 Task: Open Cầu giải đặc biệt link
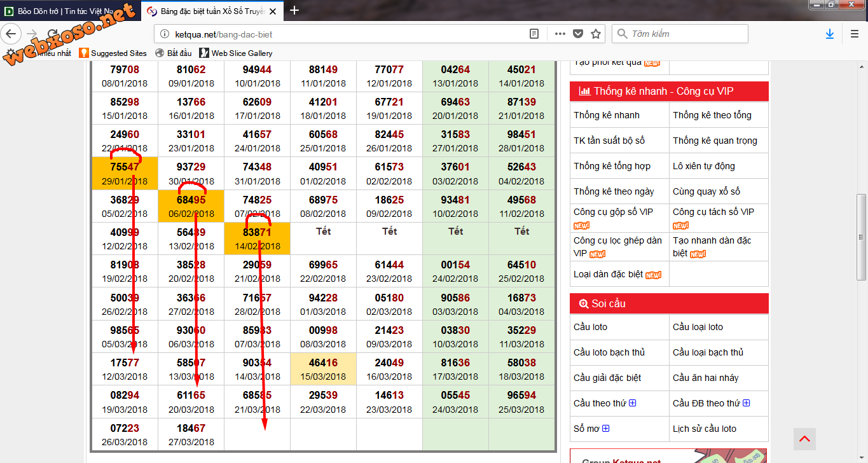(607, 378)
